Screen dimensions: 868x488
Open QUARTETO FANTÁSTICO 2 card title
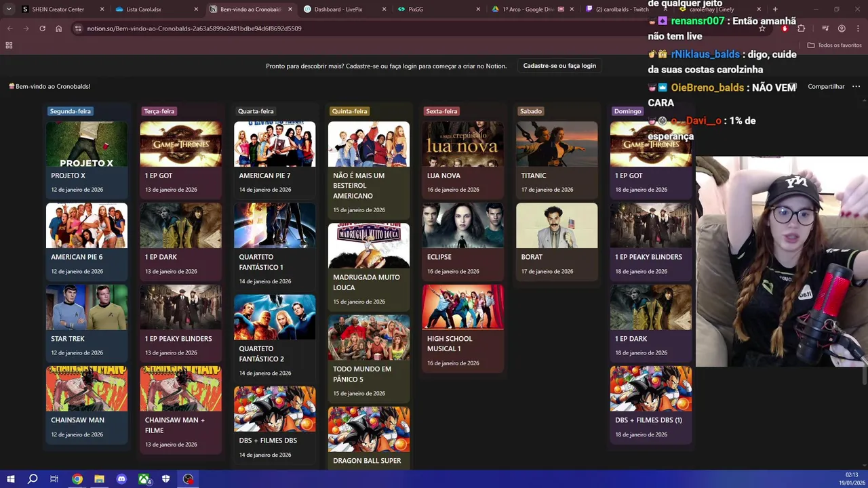pyautogui.click(x=261, y=354)
